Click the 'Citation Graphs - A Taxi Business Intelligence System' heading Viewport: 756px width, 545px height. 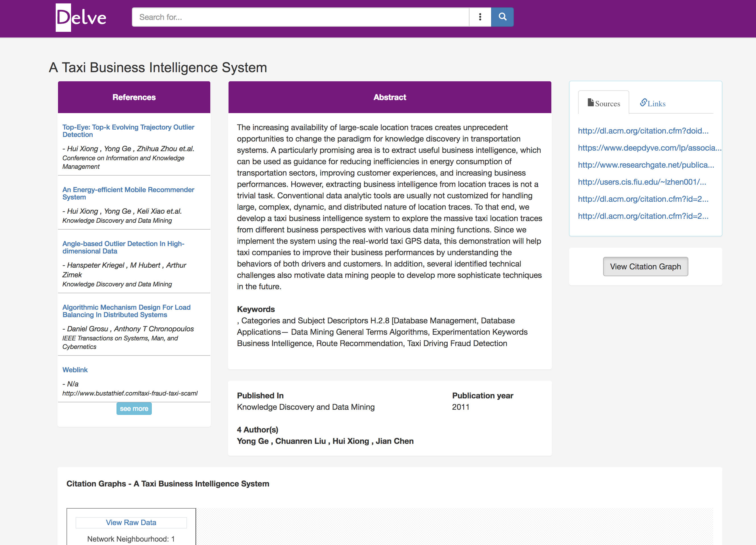168,484
